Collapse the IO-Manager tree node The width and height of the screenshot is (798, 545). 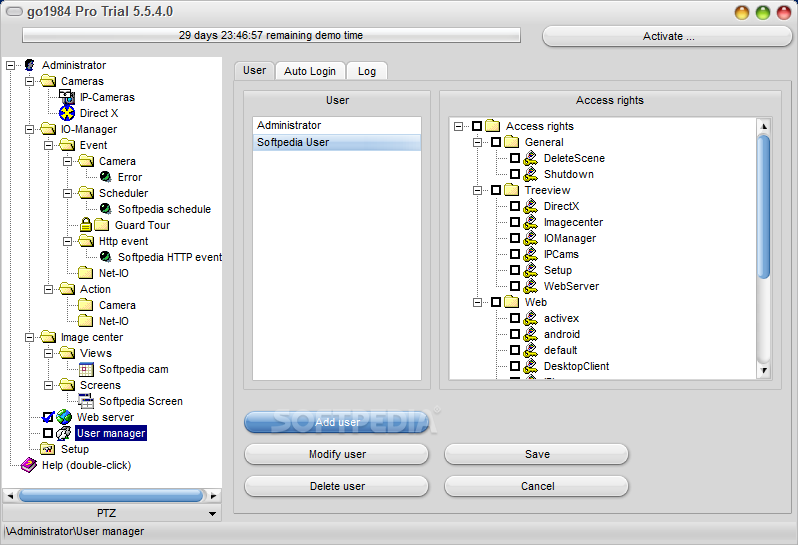point(30,129)
